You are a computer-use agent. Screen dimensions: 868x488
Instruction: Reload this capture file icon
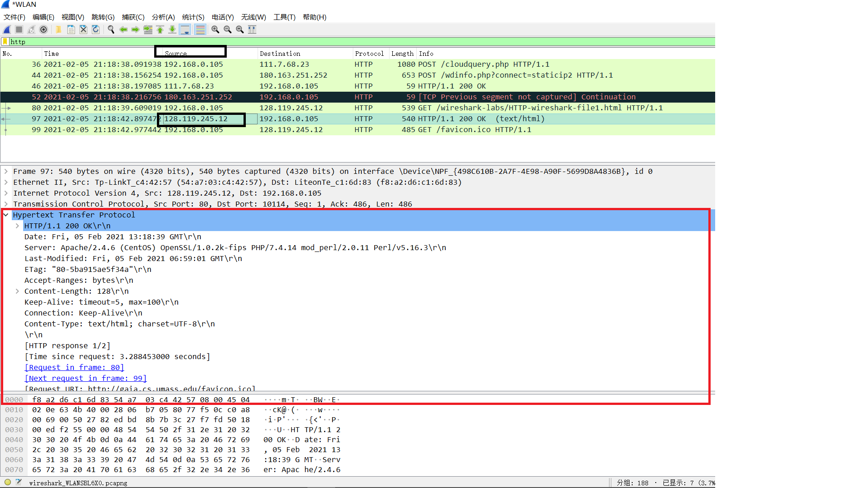click(95, 30)
